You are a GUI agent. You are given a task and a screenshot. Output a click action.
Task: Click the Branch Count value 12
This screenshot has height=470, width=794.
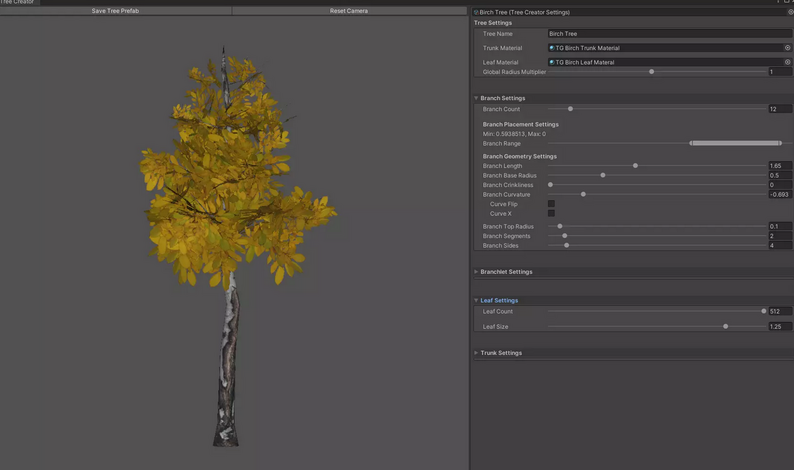780,109
